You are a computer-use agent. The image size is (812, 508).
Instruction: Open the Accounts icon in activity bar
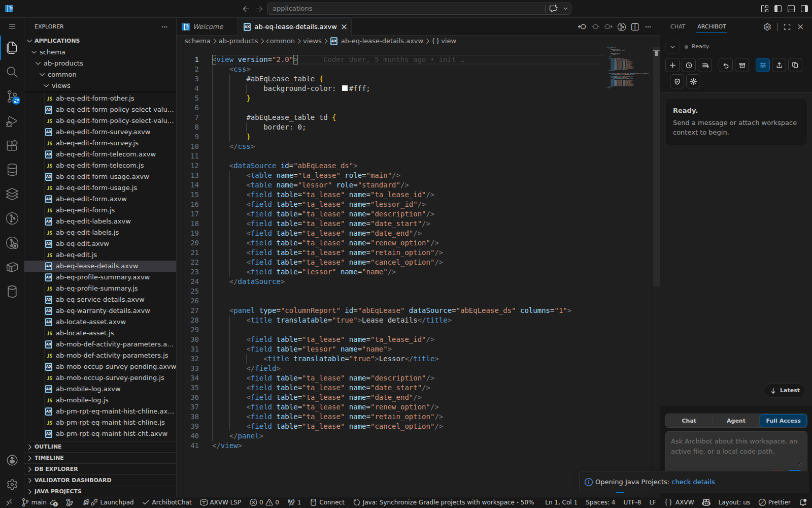12,460
